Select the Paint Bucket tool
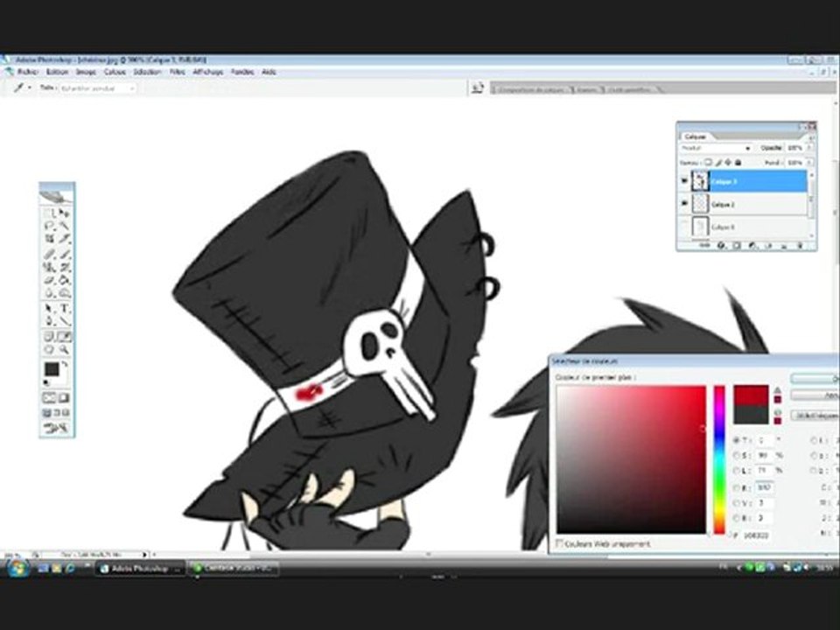Screen dimensions: 840x630 [x=64, y=280]
